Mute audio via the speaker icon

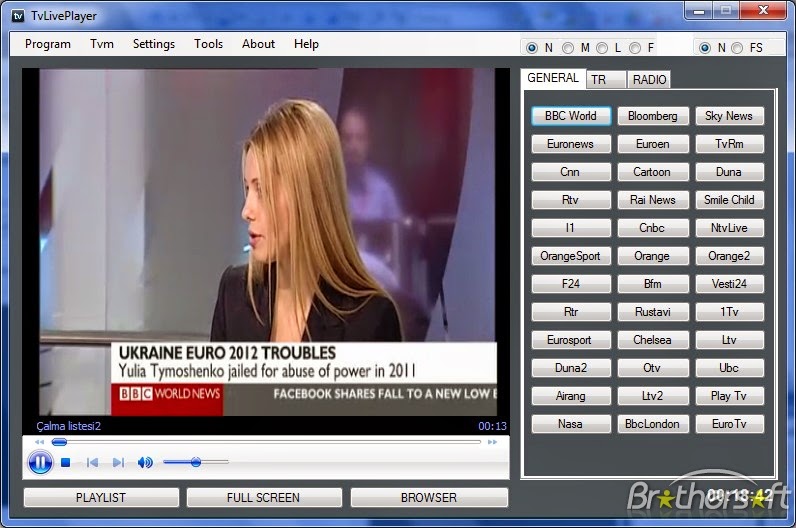[x=145, y=463]
